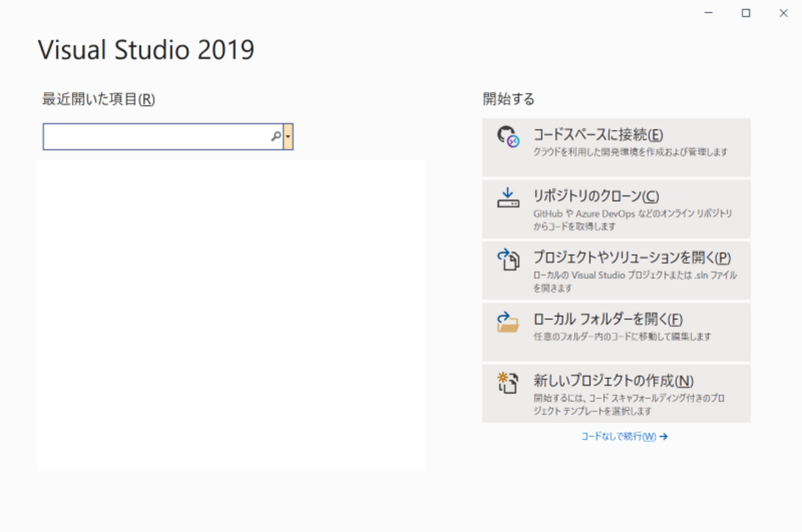
Task: Click the repository clone download icon
Action: coord(508,198)
